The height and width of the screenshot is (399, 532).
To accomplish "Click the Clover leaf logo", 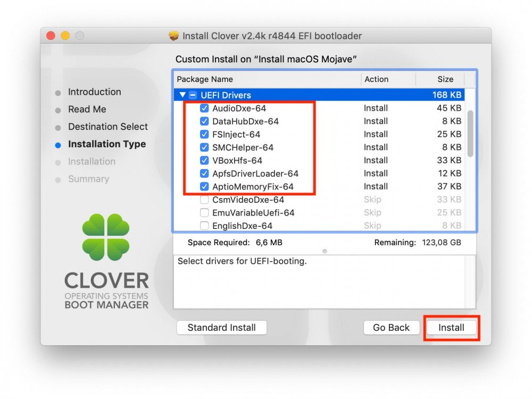I will 106,237.
